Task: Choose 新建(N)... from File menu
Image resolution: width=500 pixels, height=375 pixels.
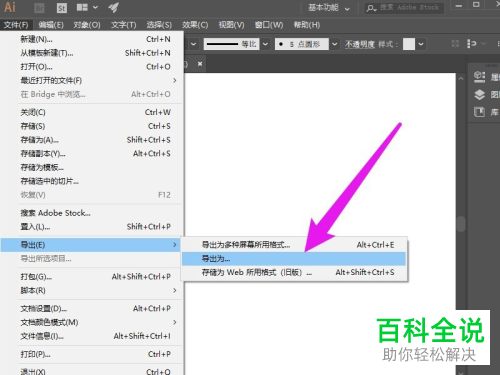Action: (92, 39)
